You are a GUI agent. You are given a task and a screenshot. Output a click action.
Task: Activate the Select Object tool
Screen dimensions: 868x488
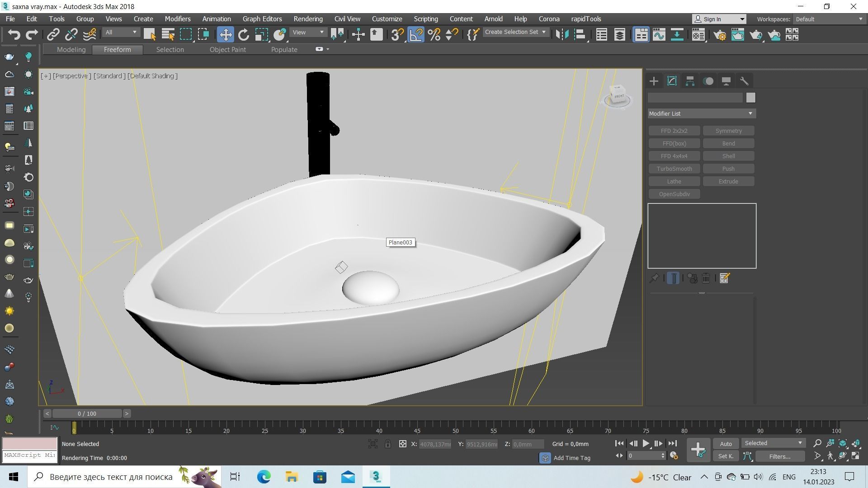[x=150, y=35]
